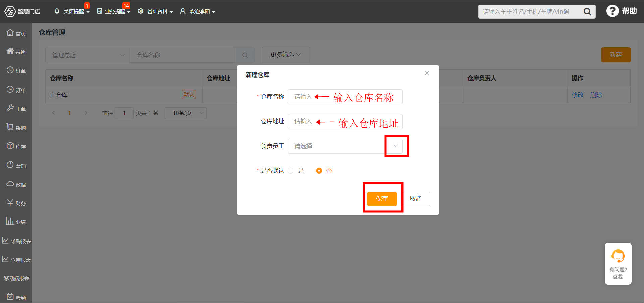644x303 pixels.
Task: Open 共通 in the sidebar
Action: click(16, 51)
